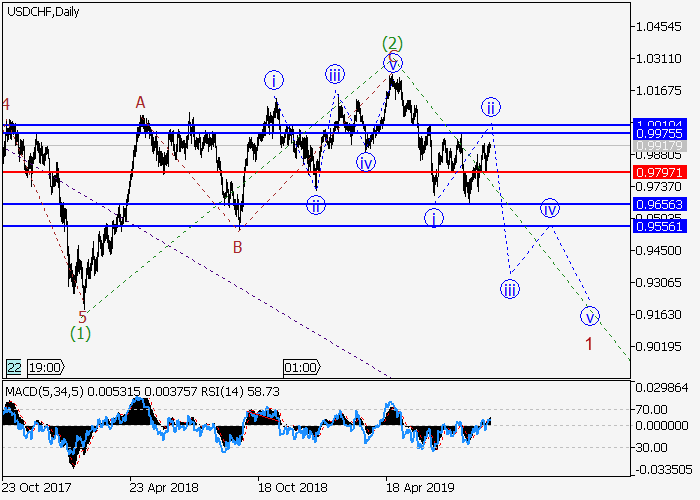Click the 23 Apr 2018 date label

[x=162, y=487]
